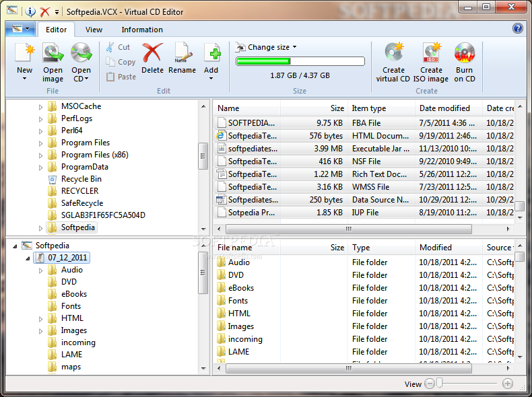The image size is (532, 397).
Task: Click the Cut scissors icon
Action: tap(110, 47)
